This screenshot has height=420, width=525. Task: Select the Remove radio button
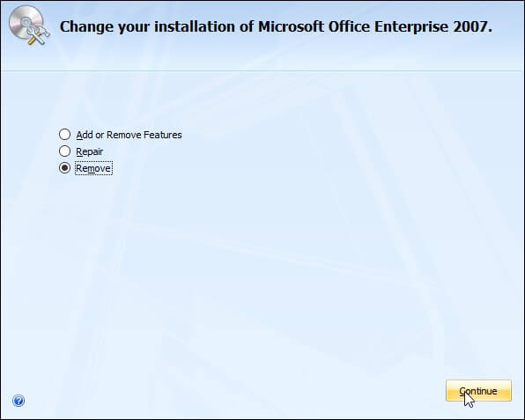click(x=64, y=167)
